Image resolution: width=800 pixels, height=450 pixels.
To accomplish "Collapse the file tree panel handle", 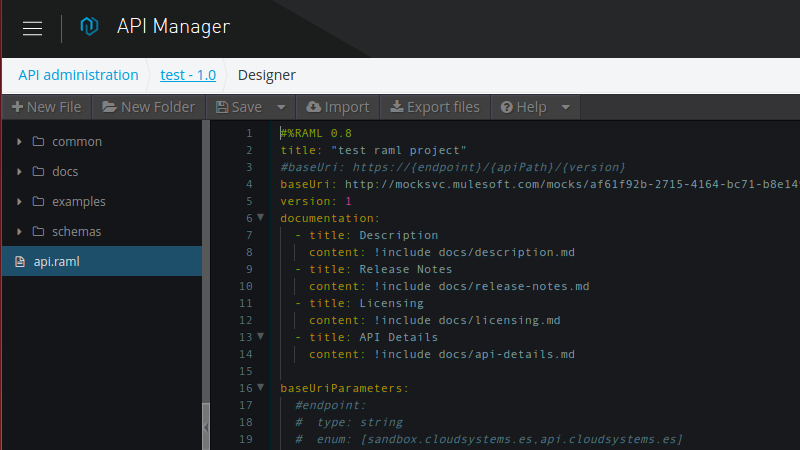I will (206, 427).
